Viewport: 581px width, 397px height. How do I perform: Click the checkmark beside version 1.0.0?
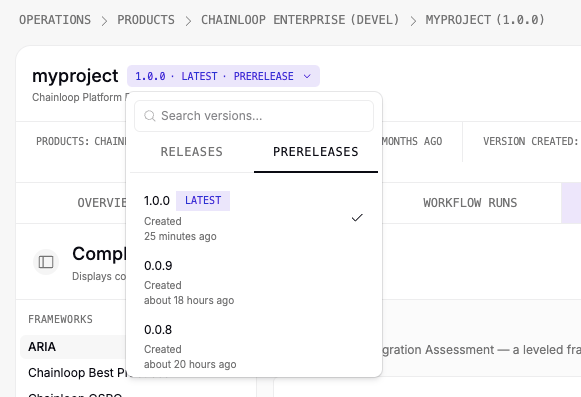point(357,218)
